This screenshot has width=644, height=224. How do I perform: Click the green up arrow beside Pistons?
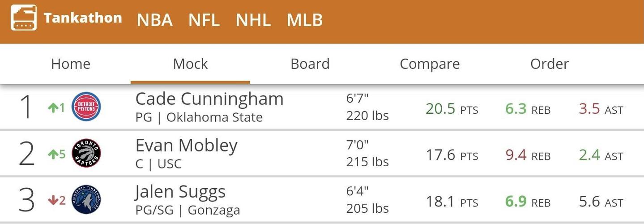[x=53, y=108]
